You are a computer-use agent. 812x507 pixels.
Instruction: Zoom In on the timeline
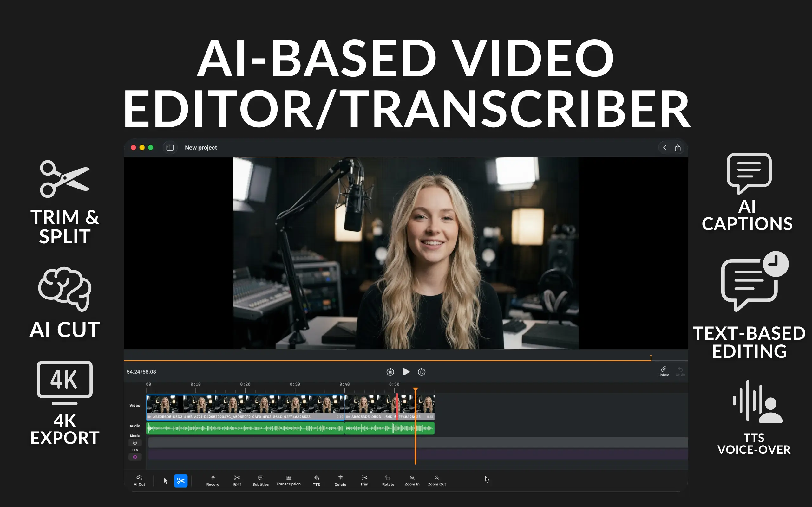[412, 480]
